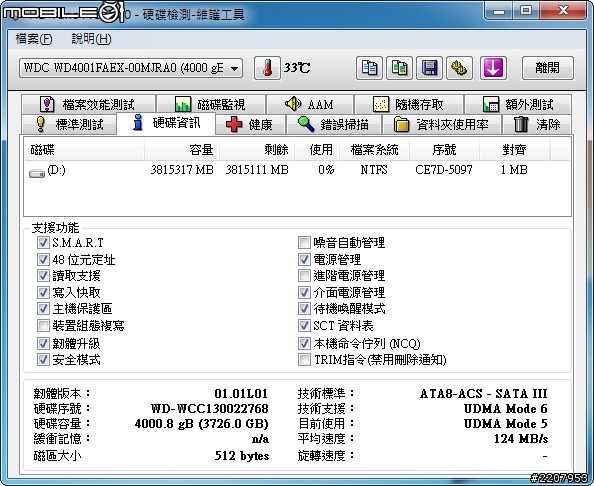Click the 磁碟 column header
The image size is (594, 486).
pos(84,150)
